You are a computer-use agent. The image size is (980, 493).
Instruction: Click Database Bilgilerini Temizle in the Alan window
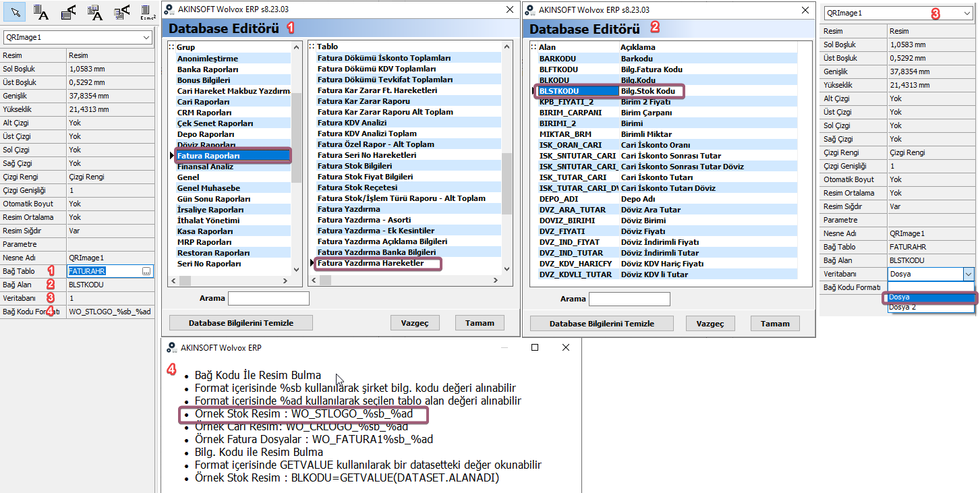click(602, 324)
